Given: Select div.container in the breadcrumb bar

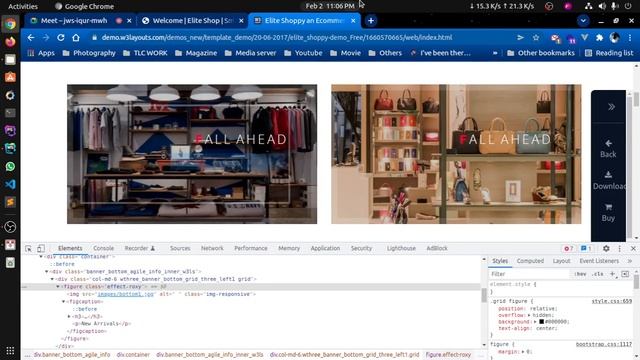Looking at the screenshot, I should click(133, 355).
